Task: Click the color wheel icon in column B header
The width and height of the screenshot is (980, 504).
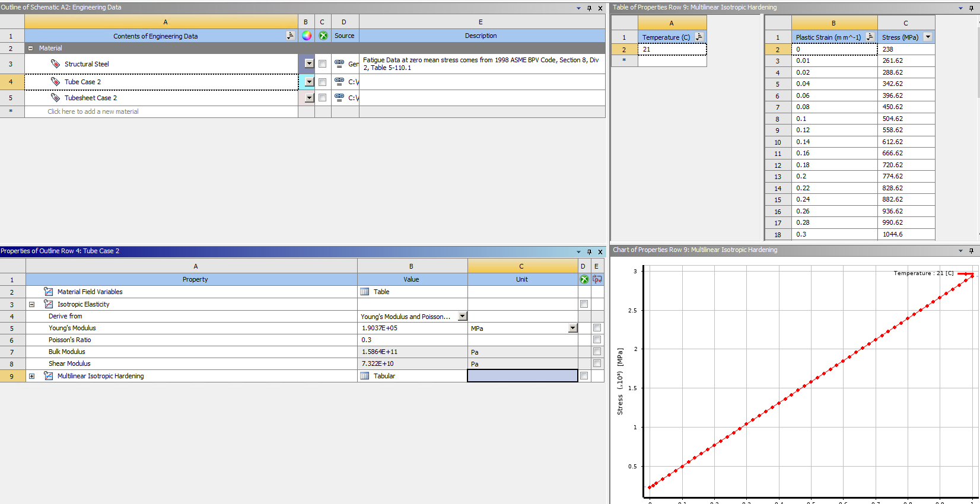Action: pos(306,36)
